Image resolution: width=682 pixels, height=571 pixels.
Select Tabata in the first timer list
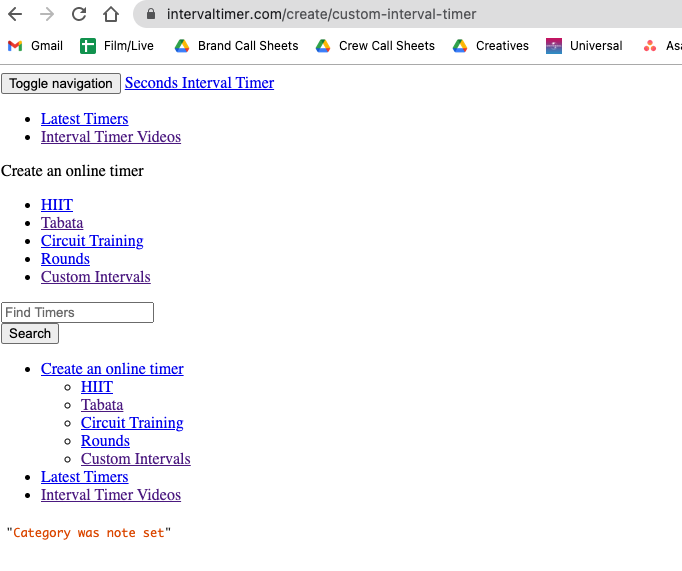point(62,223)
